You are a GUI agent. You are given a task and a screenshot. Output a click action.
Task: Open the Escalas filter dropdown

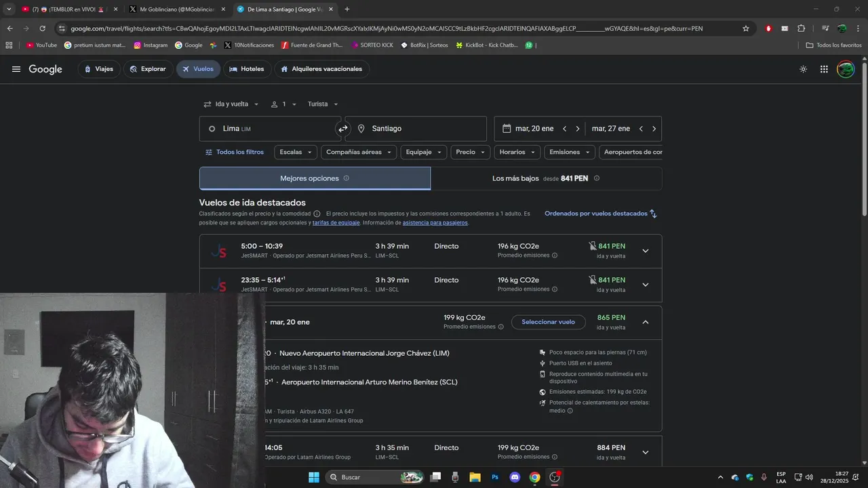[296, 152]
